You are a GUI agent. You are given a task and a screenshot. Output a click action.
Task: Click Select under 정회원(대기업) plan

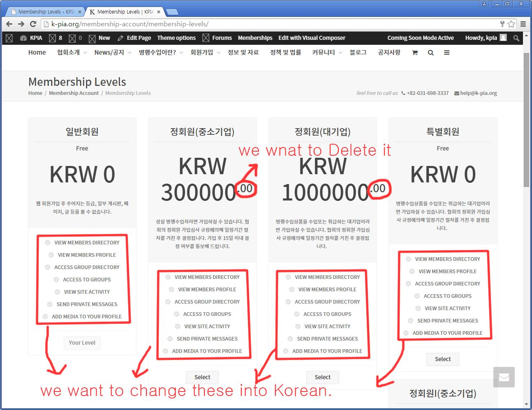point(322,377)
